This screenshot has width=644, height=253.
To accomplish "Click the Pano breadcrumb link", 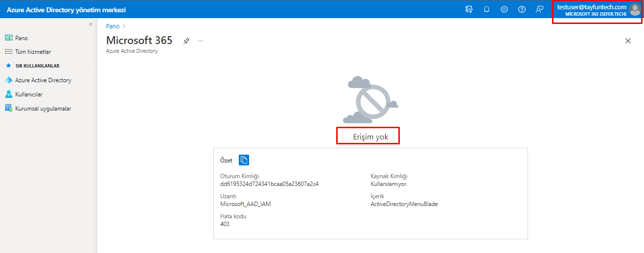I will click(113, 26).
